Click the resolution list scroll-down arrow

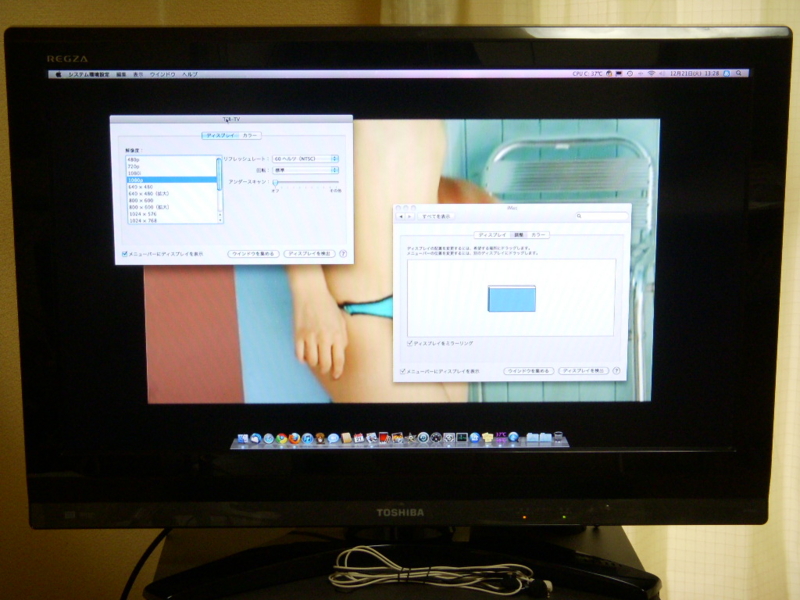220,220
